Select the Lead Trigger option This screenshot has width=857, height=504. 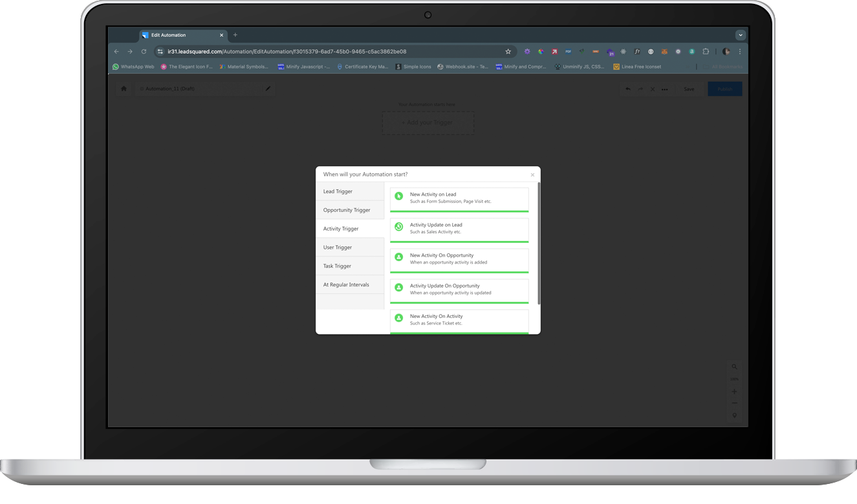337,191
